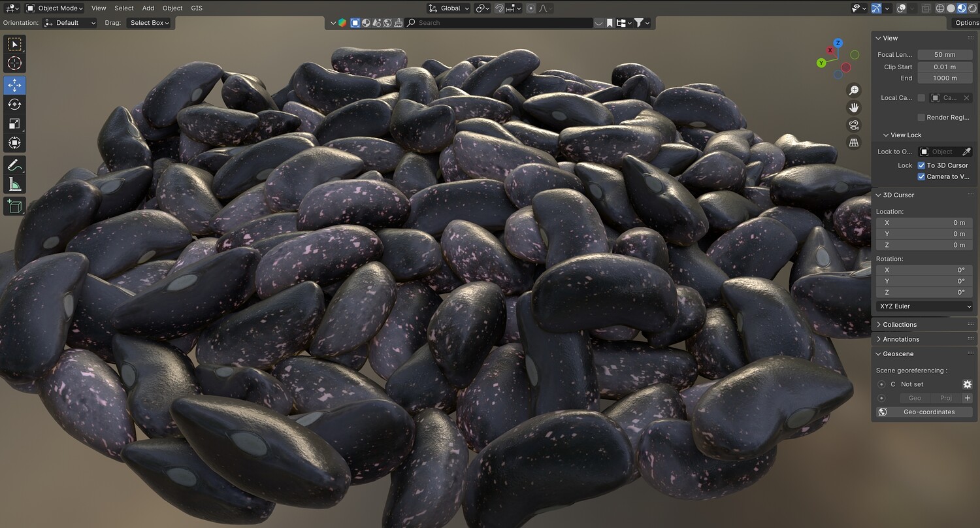
Task: Click the pan hand viewport control
Action: click(x=854, y=108)
